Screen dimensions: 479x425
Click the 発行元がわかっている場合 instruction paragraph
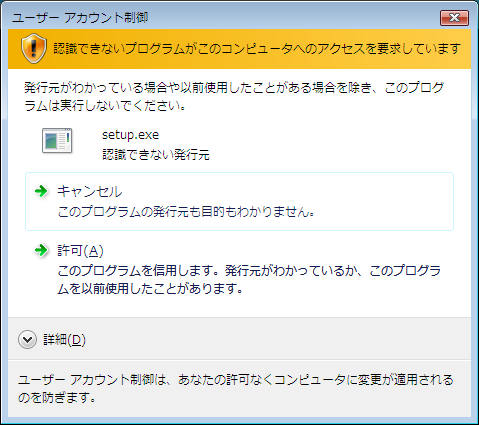point(234,97)
